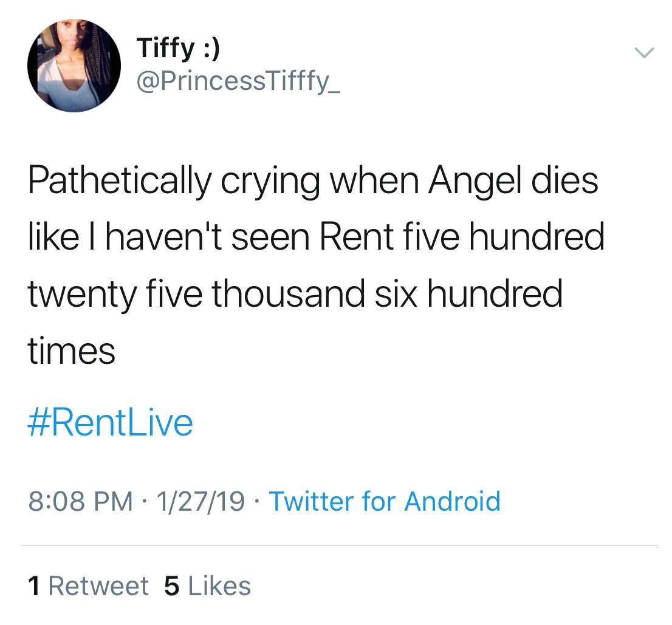This screenshot has width=672, height=625.
Task: Click the "Twitter for Android" source link
Action: click(385, 501)
